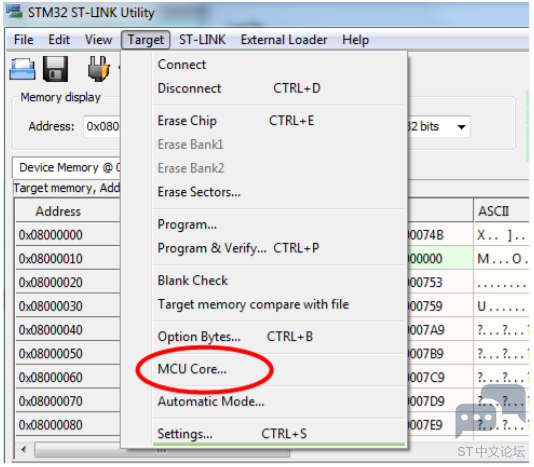Click the Open file toolbar icon

(22, 69)
